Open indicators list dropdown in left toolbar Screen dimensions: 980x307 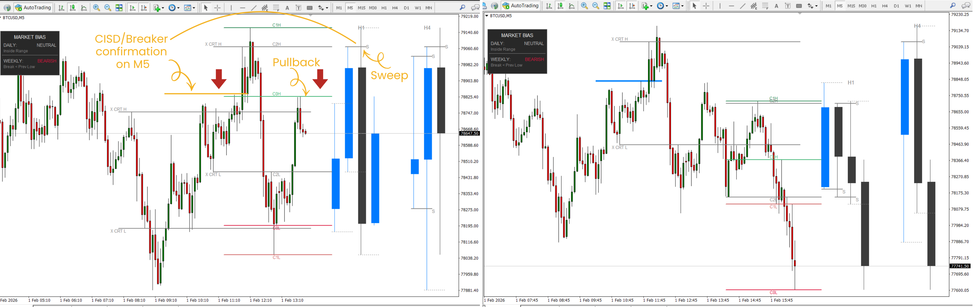click(158, 8)
